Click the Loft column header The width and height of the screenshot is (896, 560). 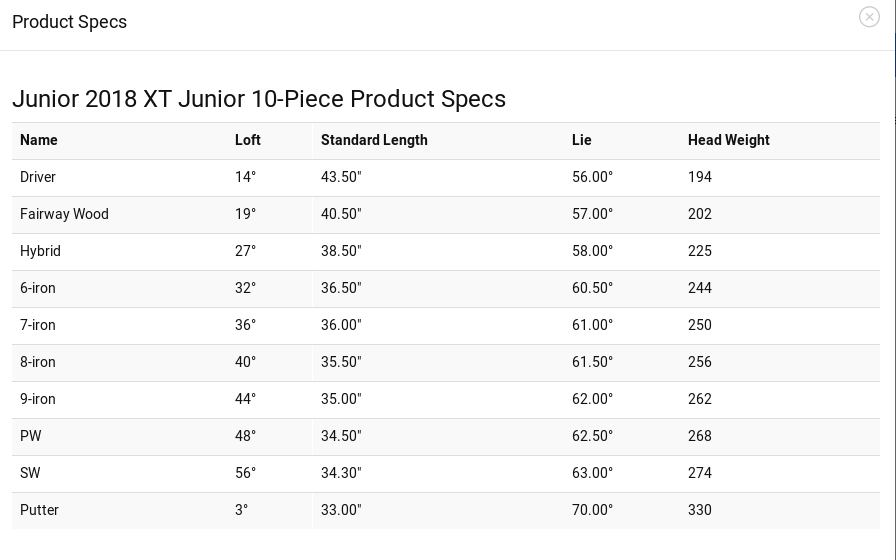[248, 140]
